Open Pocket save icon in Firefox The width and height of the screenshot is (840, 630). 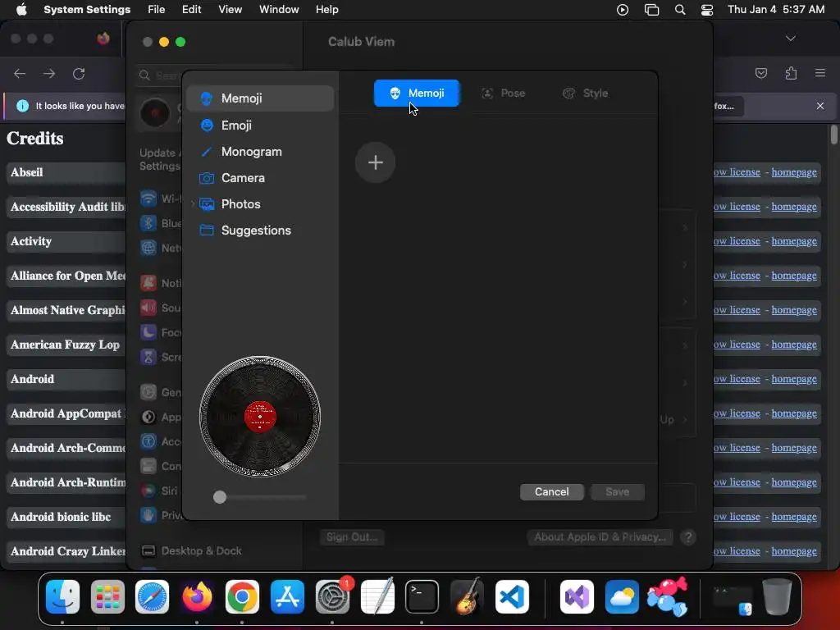tap(760, 73)
